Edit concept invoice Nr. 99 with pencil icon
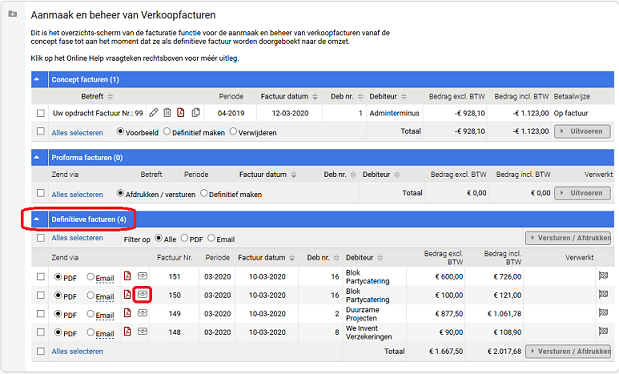This screenshot has height=374, width=619. (154, 113)
